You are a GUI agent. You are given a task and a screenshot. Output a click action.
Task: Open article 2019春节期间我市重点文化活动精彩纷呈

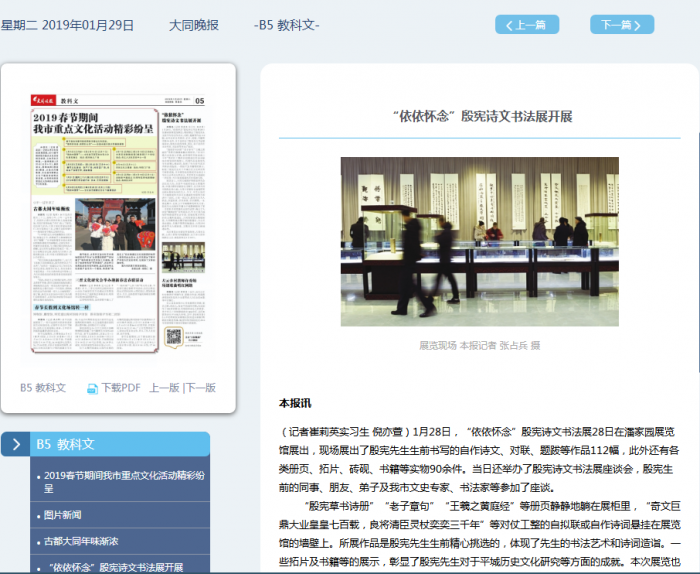point(124,482)
